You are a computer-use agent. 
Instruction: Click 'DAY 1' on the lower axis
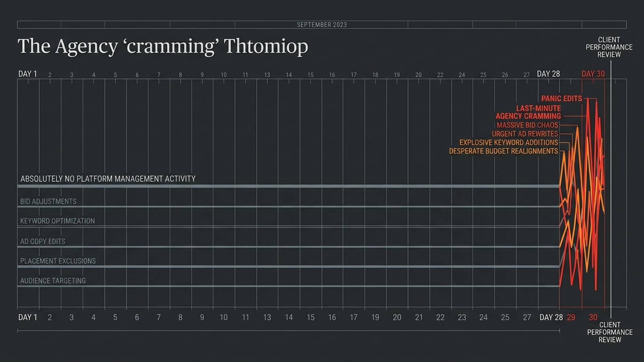point(27,317)
